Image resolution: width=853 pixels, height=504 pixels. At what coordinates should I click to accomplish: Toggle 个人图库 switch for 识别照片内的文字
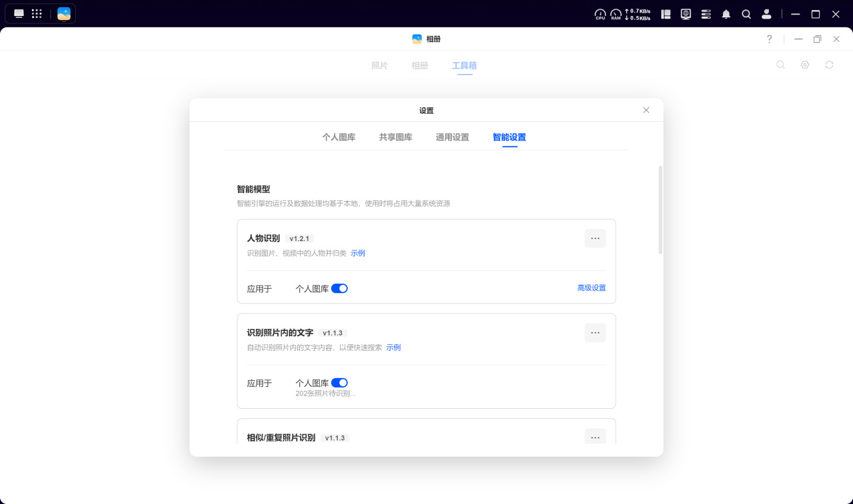coord(340,383)
